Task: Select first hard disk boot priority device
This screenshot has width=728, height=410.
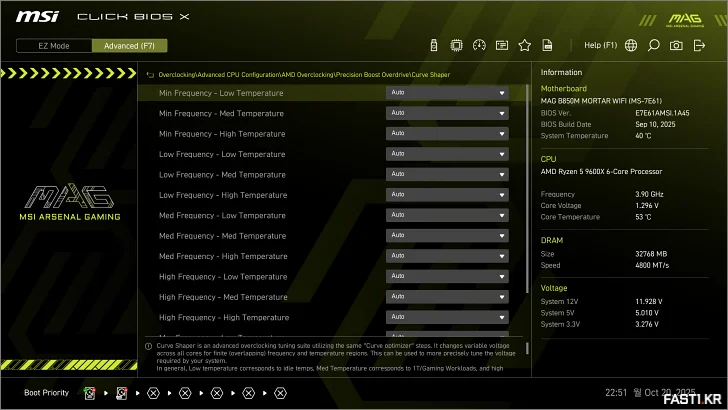Action: (89, 393)
